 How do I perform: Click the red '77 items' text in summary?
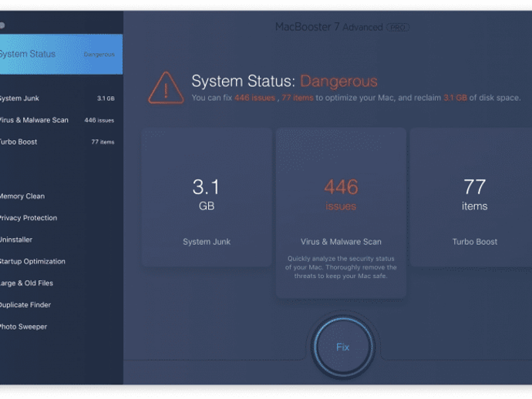point(298,98)
